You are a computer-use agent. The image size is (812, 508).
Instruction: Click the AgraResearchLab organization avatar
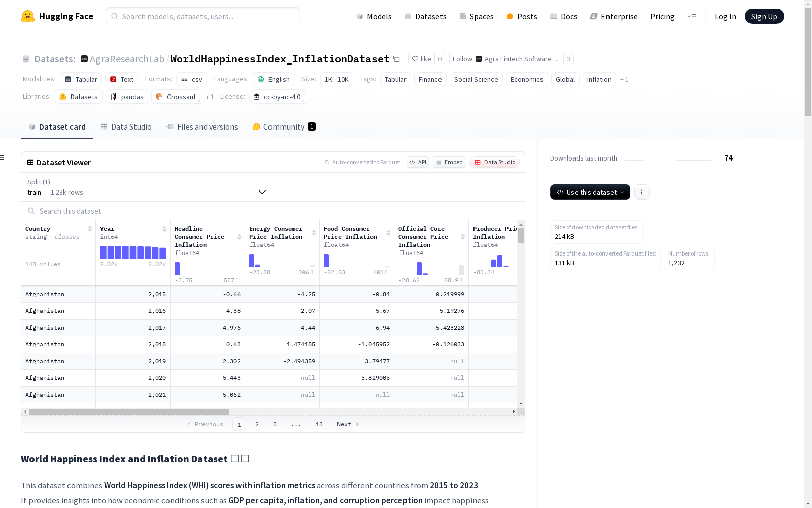pyautogui.click(x=84, y=59)
